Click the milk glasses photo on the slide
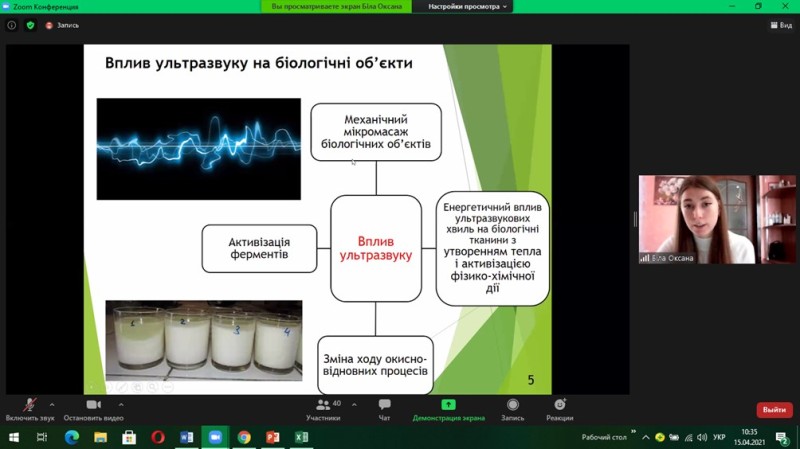Screen dimensions: 800x449 [204, 340]
